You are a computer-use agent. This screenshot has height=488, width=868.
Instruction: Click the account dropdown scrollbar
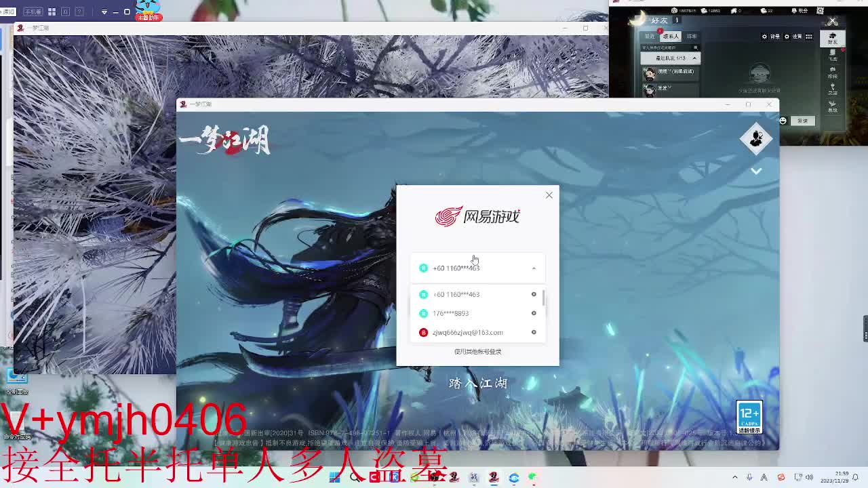pos(543,298)
